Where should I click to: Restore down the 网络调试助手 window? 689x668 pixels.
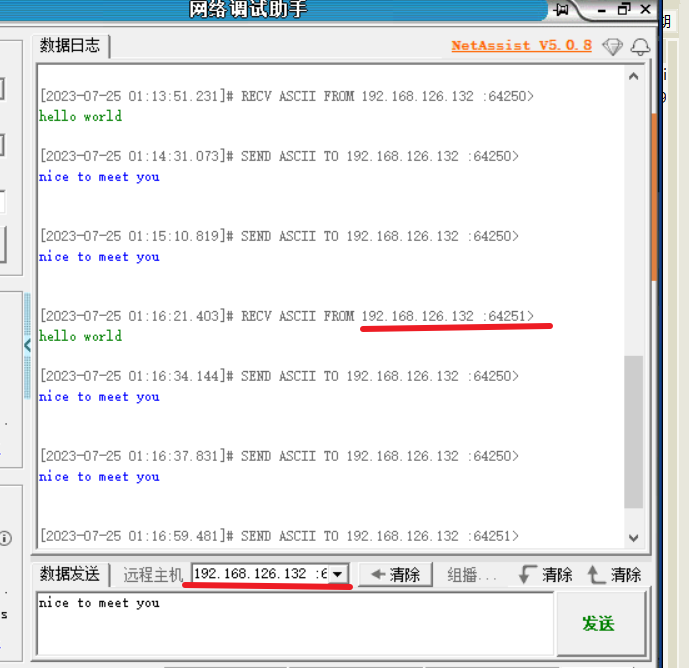(624, 9)
